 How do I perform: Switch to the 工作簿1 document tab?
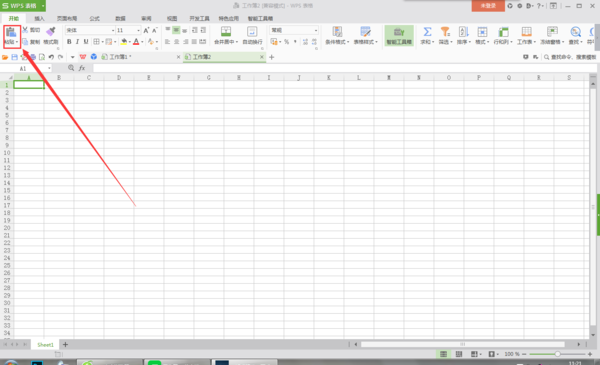pyautogui.click(x=119, y=57)
